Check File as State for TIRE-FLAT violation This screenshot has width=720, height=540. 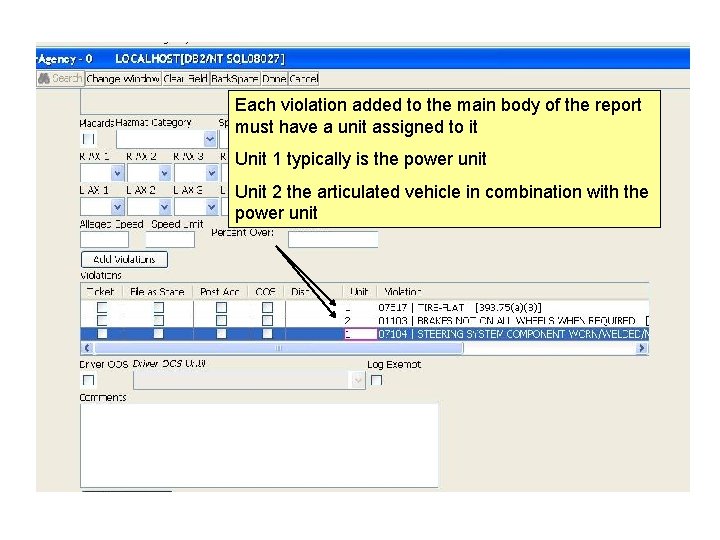158,307
